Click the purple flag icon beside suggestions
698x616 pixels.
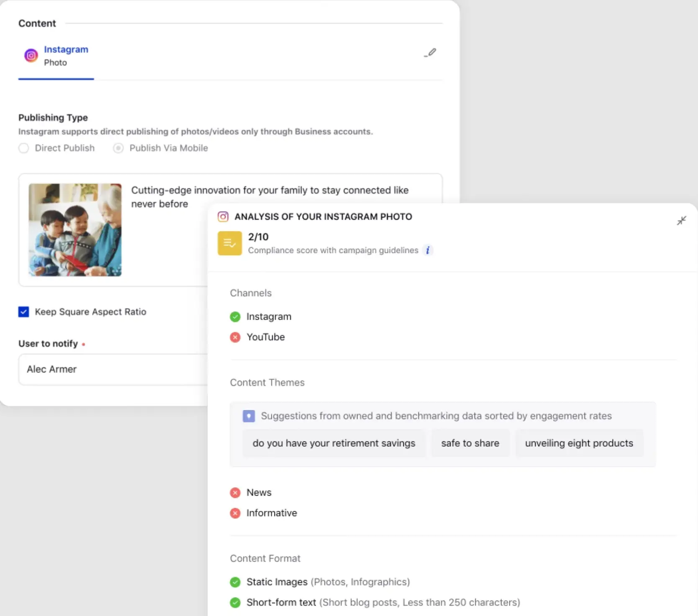tap(248, 416)
